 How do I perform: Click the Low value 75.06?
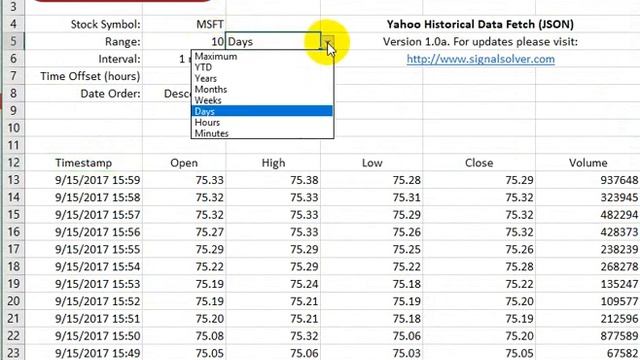click(372, 336)
